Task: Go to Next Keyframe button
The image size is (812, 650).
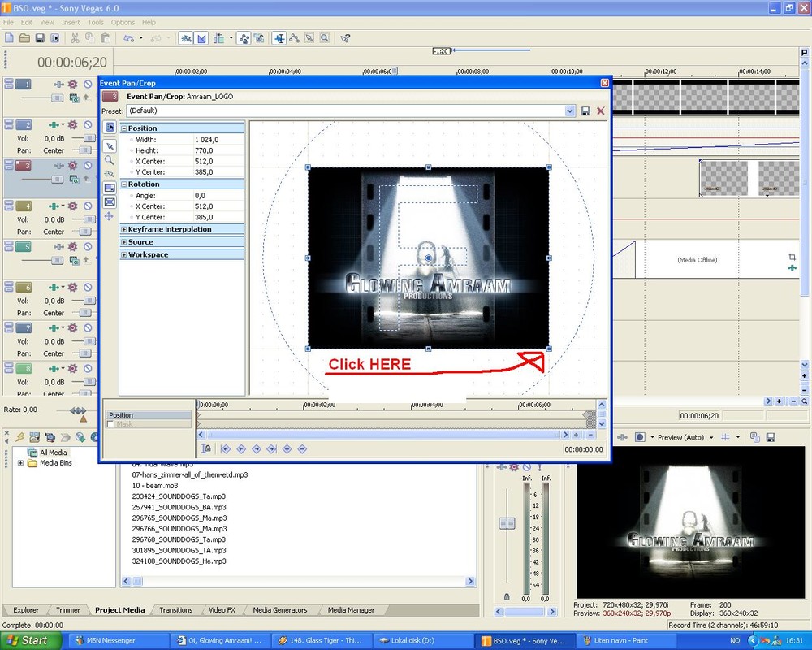Action: click(257, 448)
